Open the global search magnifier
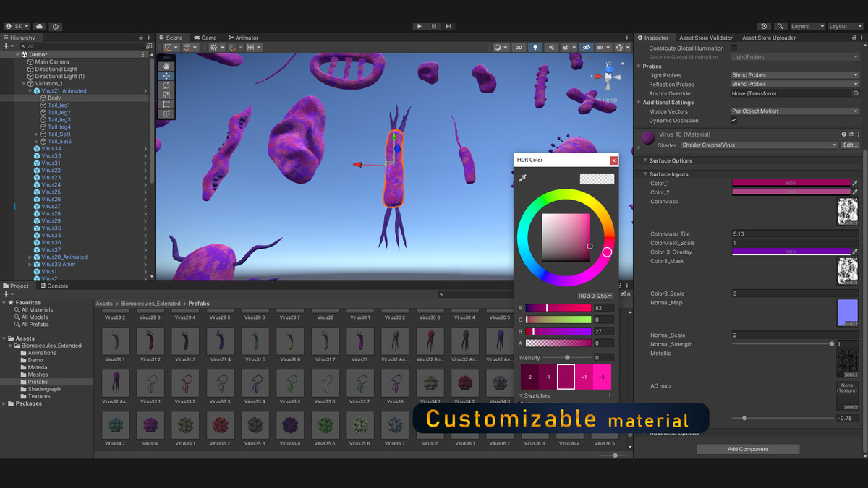Screen dimensions: 868x488 (x=780, y=27)
